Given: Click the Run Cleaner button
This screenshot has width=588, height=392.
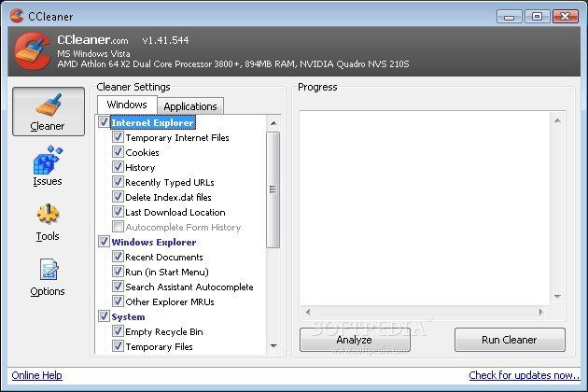Looking at the screenshot, I should (510, 340).
